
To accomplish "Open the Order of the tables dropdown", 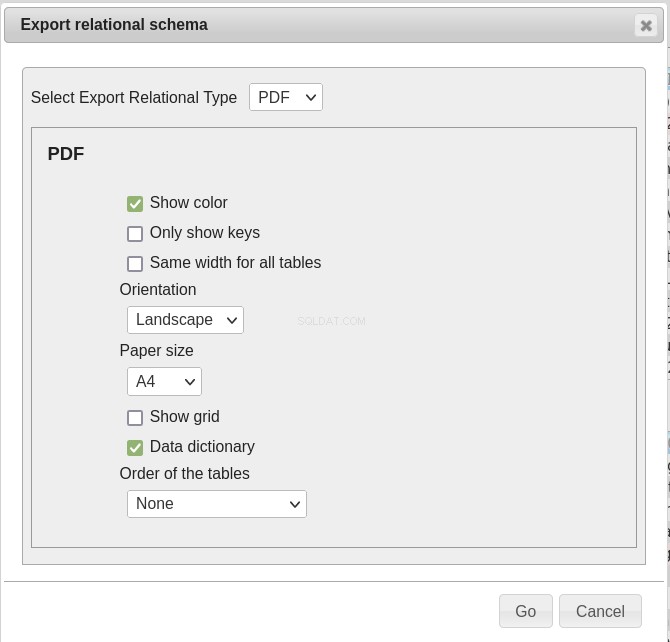I will coord(217,504).
